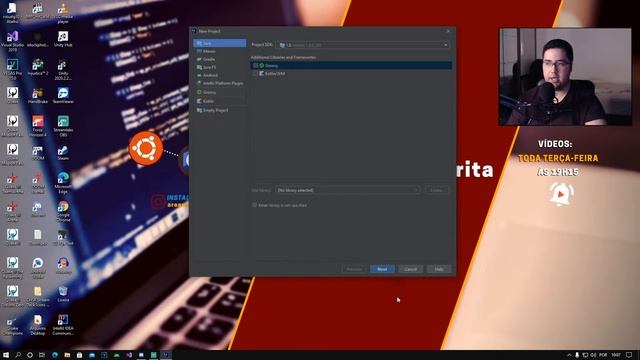Image resolution: width=640 pixels, height=360 pixels.
Task: Click the Create library button
Action: (437, 190)
